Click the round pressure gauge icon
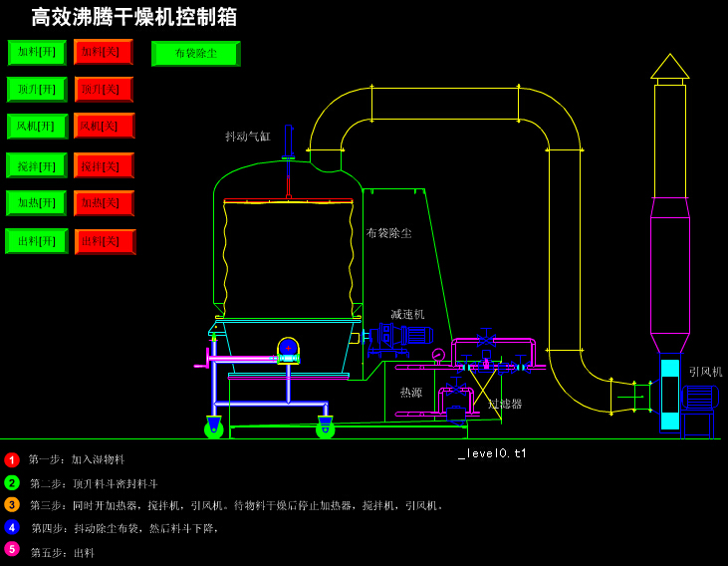The height and width of the screenshot is (566, 728). pyautogui.click(x=438, y=355)
